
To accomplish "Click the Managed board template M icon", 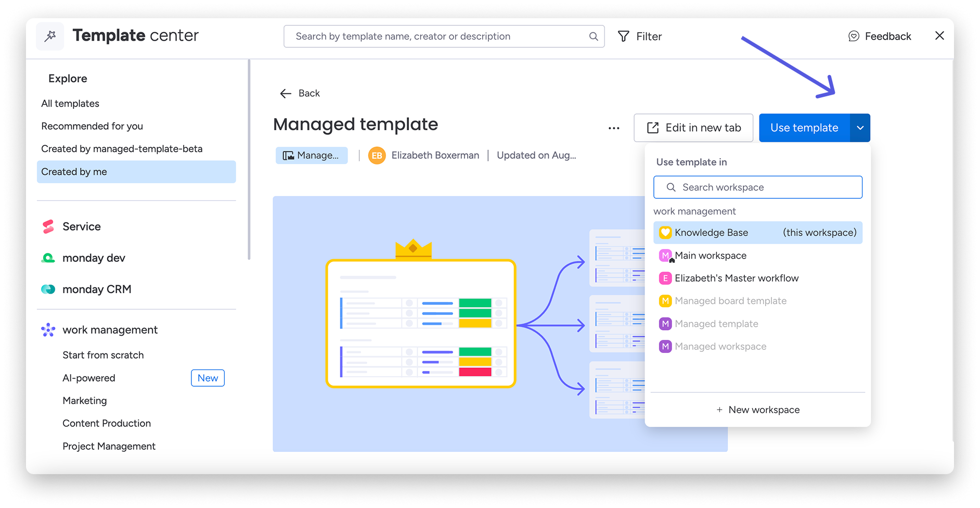I will click(665, 301).
